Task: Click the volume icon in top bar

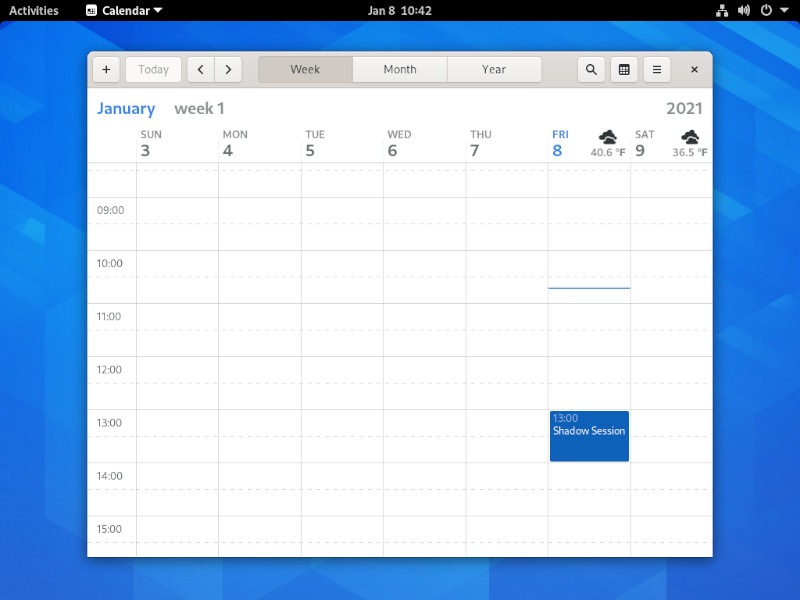Action: point(742,10)
